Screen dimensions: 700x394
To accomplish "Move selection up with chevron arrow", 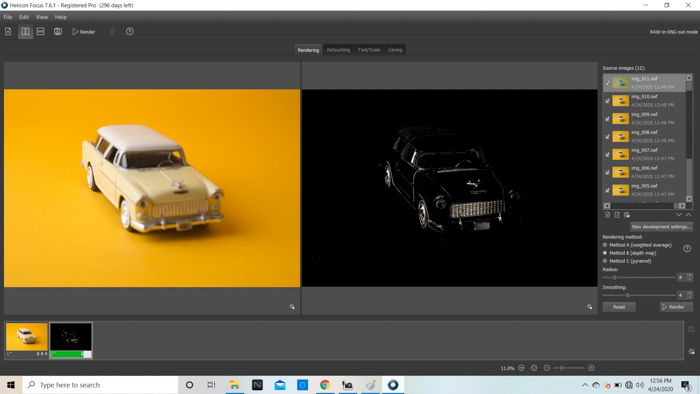I will pyautogui.click(x=689, y=215).
